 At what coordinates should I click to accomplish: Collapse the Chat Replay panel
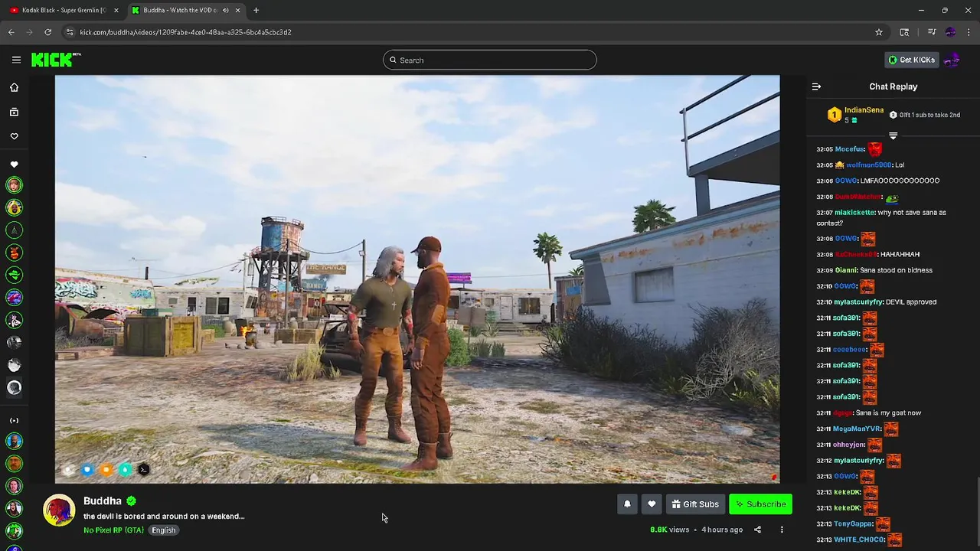coord(816,86)
